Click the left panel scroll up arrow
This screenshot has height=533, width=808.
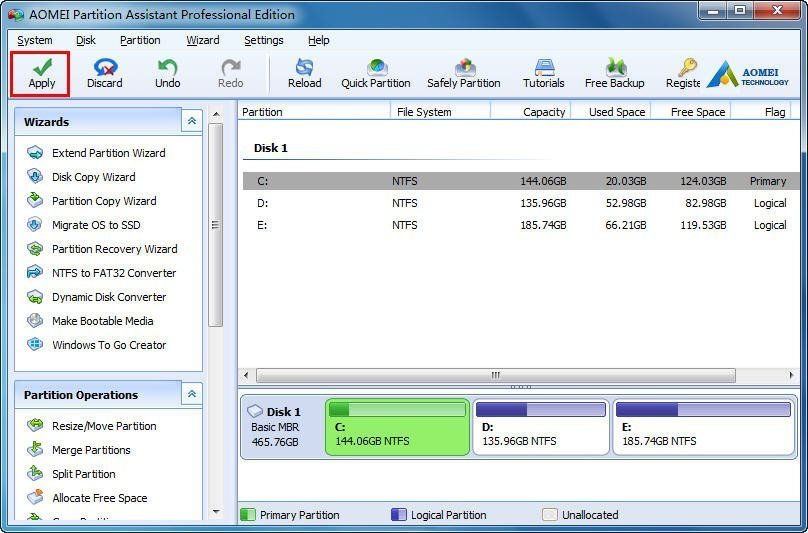click(216, 114)
